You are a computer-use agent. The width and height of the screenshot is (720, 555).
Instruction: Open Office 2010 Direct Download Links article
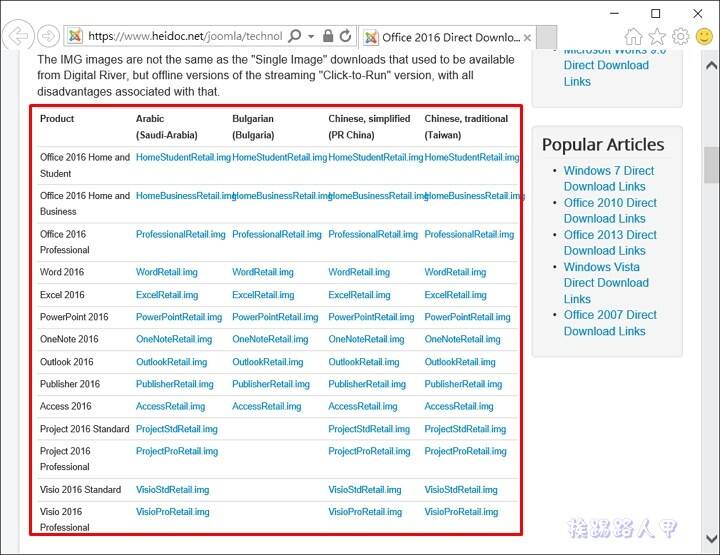[610, 211]
